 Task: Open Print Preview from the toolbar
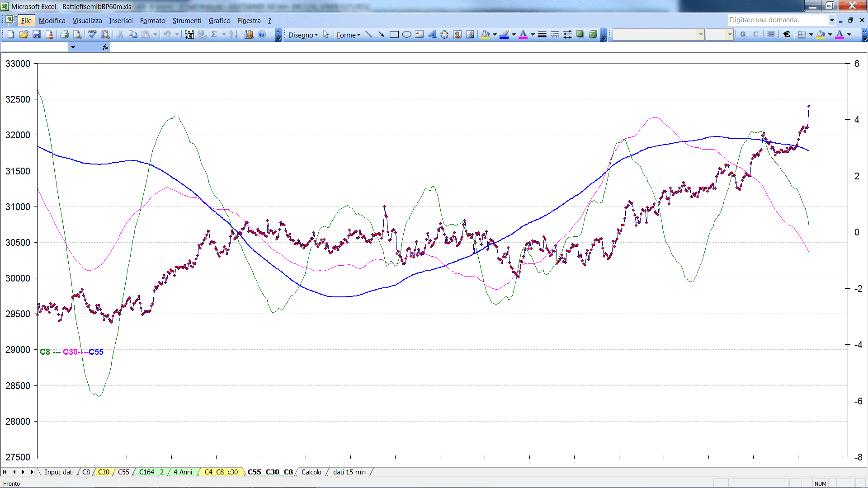coord(77,34)
